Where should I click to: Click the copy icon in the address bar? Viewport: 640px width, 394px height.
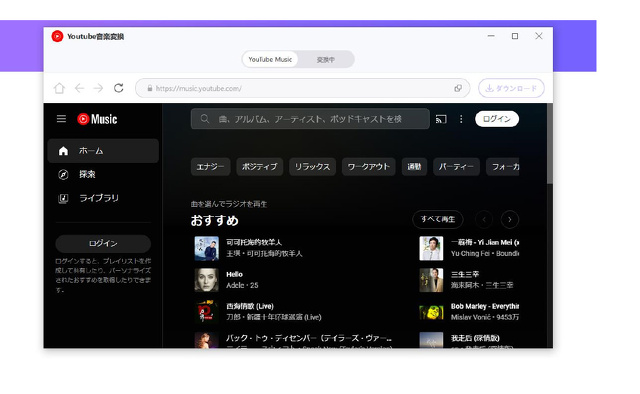pyautogui.click(x=458, y=88)
